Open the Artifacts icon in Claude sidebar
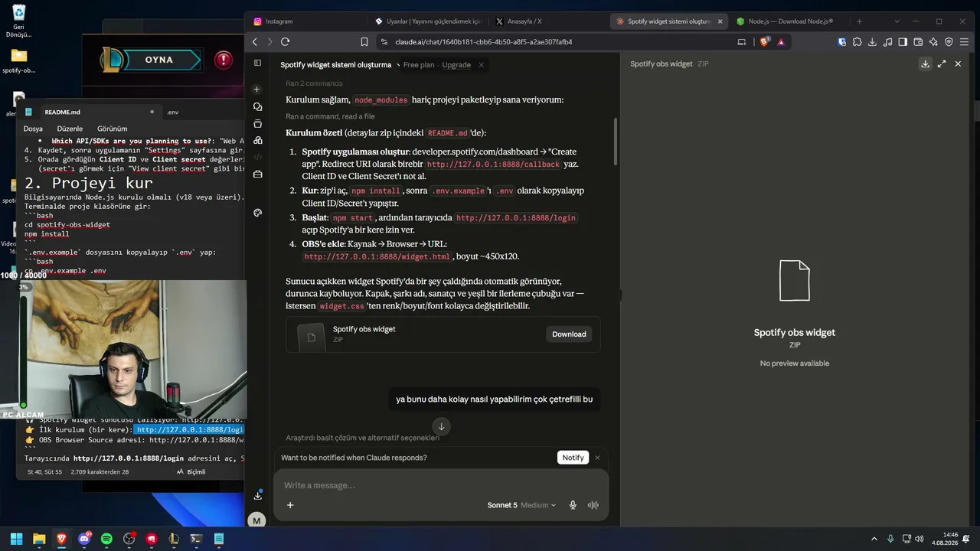The height and width of the screenshot is (551, 980). click(257, 140)
